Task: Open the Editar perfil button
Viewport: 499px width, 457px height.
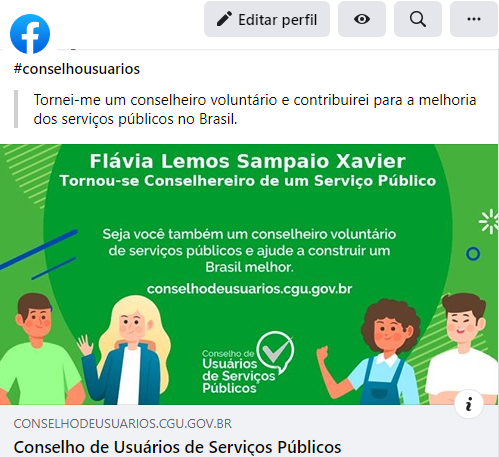Action: [x=267, y=19]
